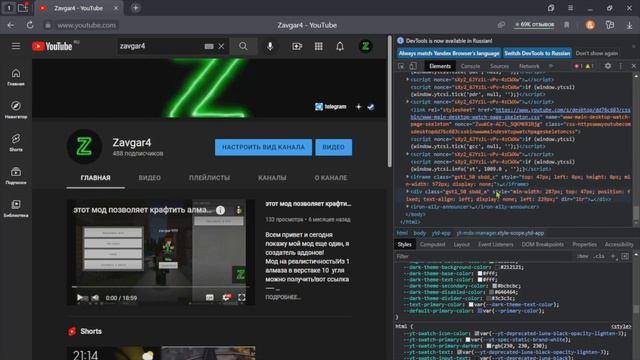
Task: Open the Network DevTools tab
Action: tap(529, 66)
